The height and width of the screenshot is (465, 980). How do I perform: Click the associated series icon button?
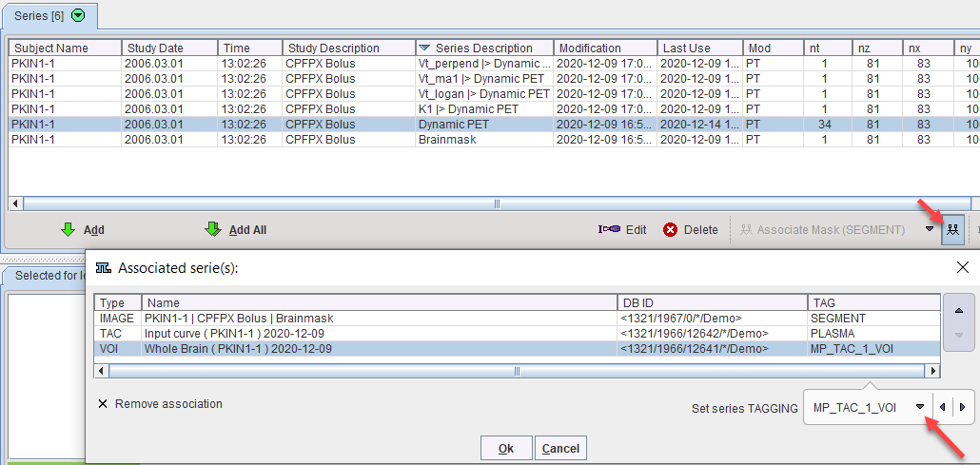(952, 230)
